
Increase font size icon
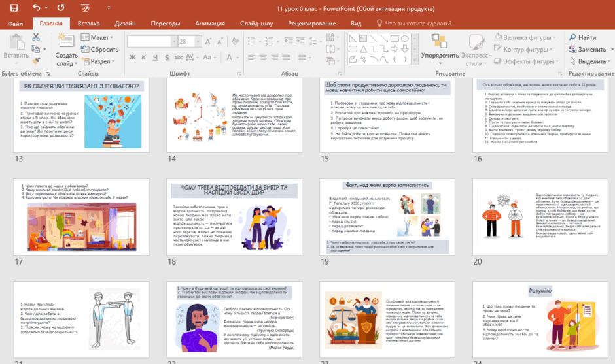(208, 41)
